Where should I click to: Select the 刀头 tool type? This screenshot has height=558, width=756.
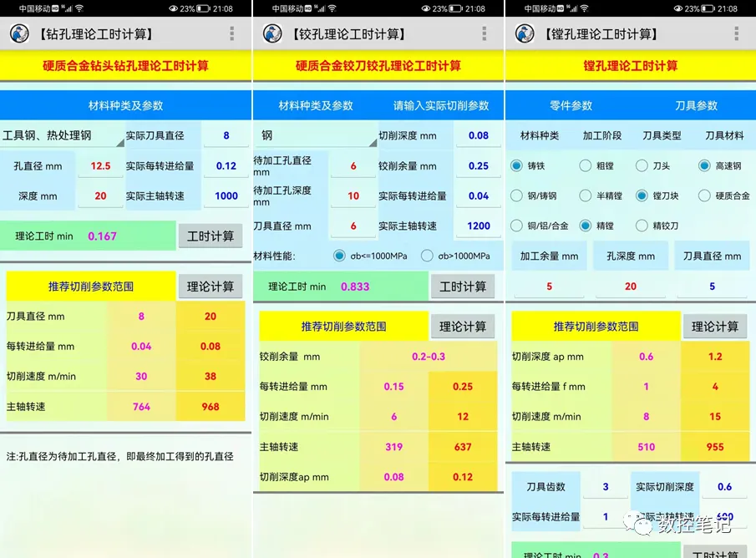[x=642, y=166]
